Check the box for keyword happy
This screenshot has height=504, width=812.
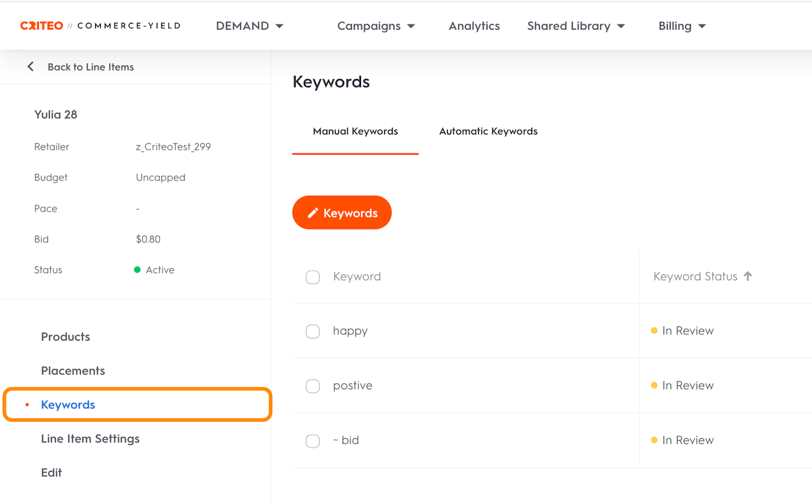(x=313, y=332)
